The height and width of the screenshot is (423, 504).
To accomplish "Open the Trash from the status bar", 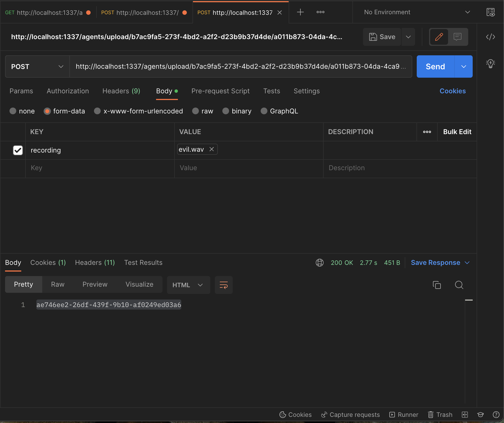I will click(x=440, y=415).
